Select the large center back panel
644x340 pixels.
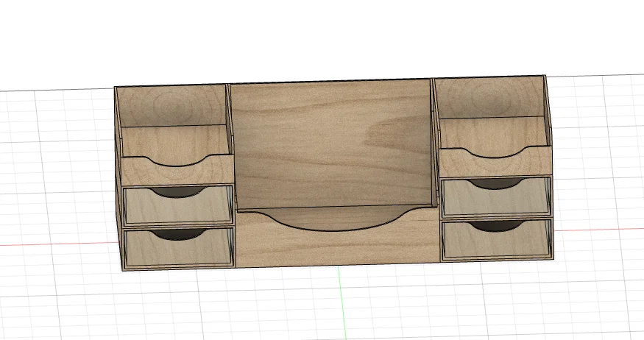click(x=330, y=144)
